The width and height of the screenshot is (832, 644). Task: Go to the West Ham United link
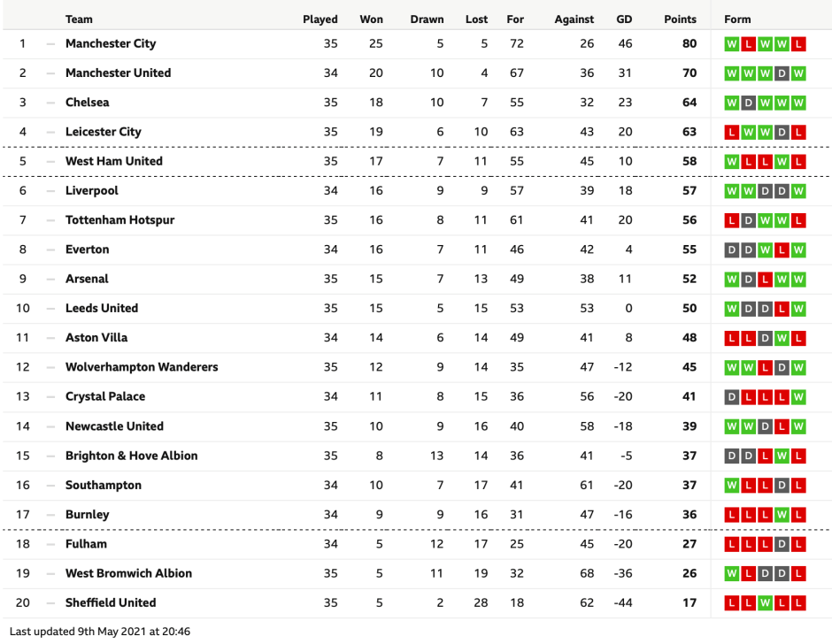[x=113, y=162]
